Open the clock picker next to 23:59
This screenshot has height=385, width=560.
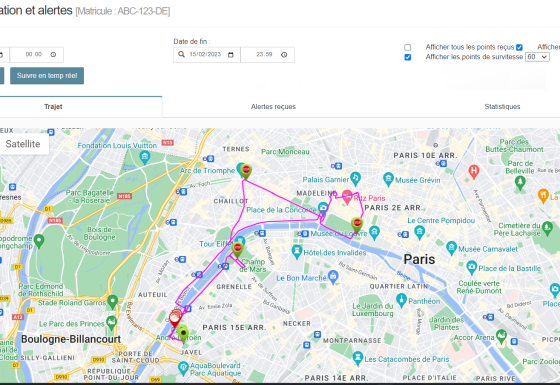pos(284,55)
